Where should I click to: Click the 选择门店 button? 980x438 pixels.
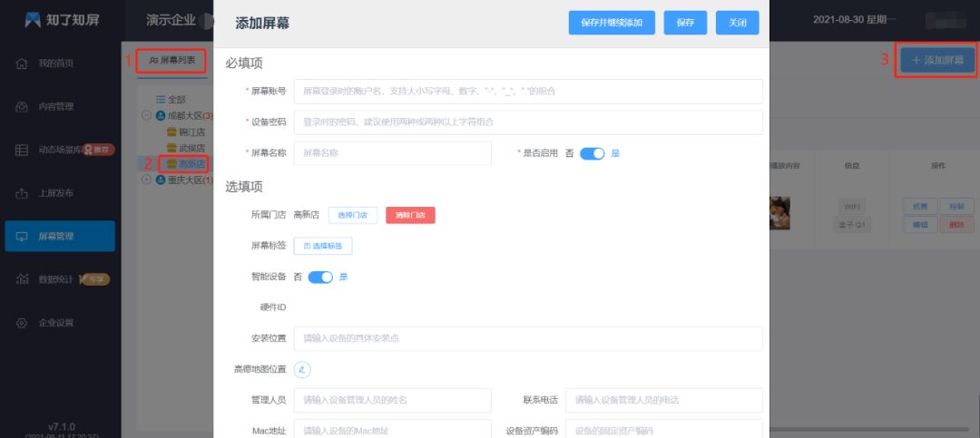tap(353, 215)
